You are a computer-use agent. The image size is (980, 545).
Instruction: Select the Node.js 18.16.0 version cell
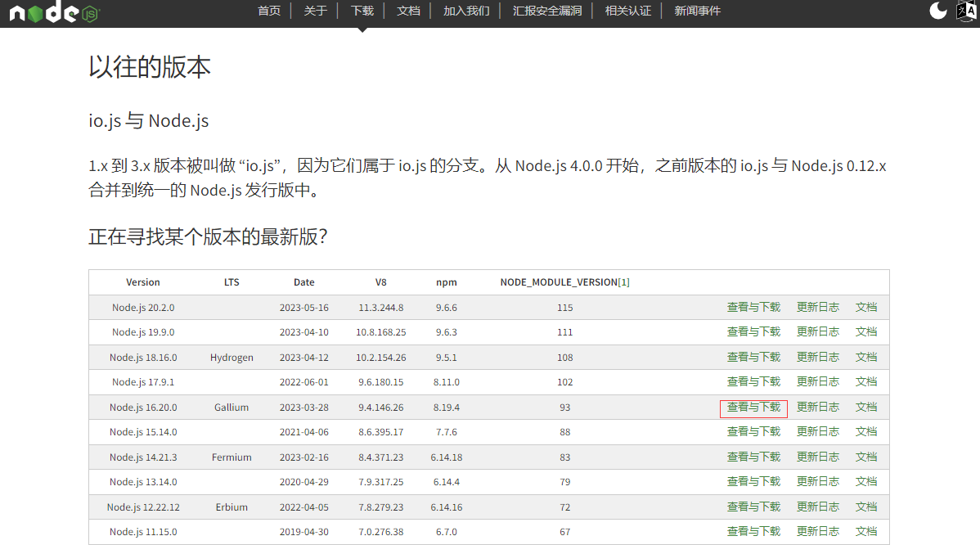point(143,358)
